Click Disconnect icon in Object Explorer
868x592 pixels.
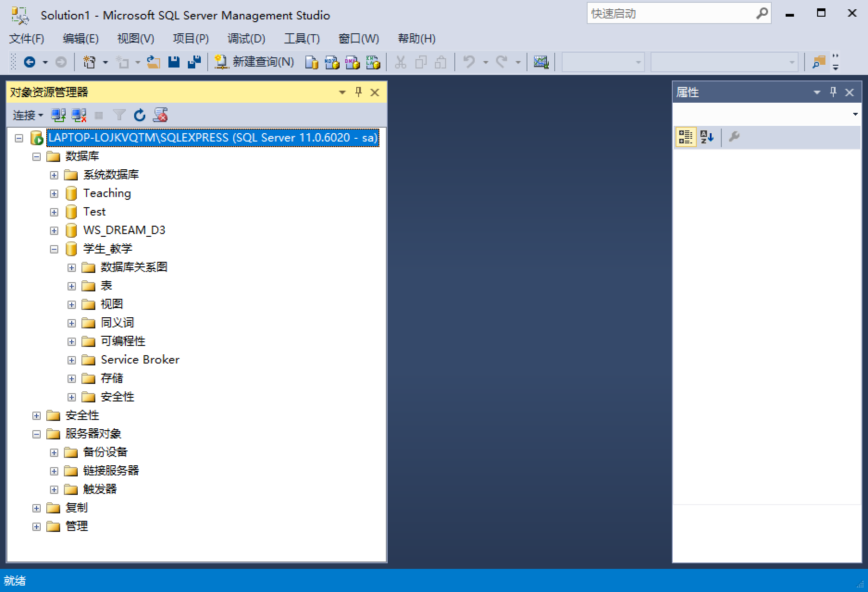click(79, 115)
